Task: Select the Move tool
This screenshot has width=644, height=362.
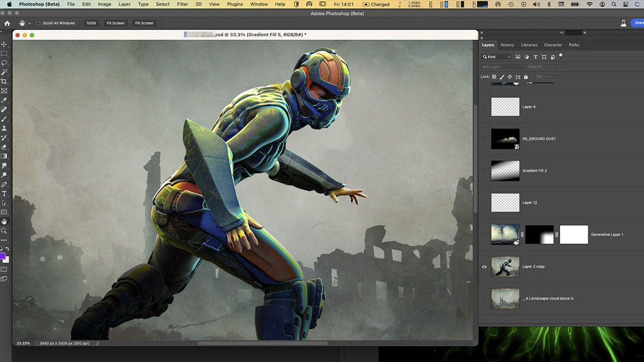Action: pos(4,43)
